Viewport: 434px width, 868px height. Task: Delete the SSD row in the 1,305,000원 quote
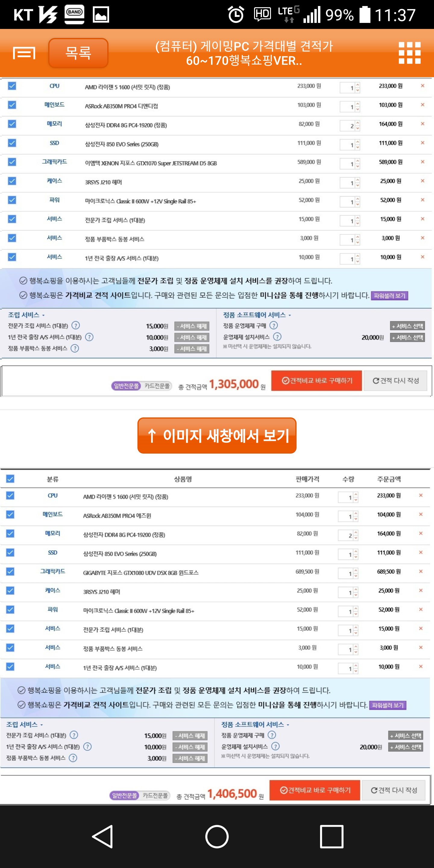(422, 143)
